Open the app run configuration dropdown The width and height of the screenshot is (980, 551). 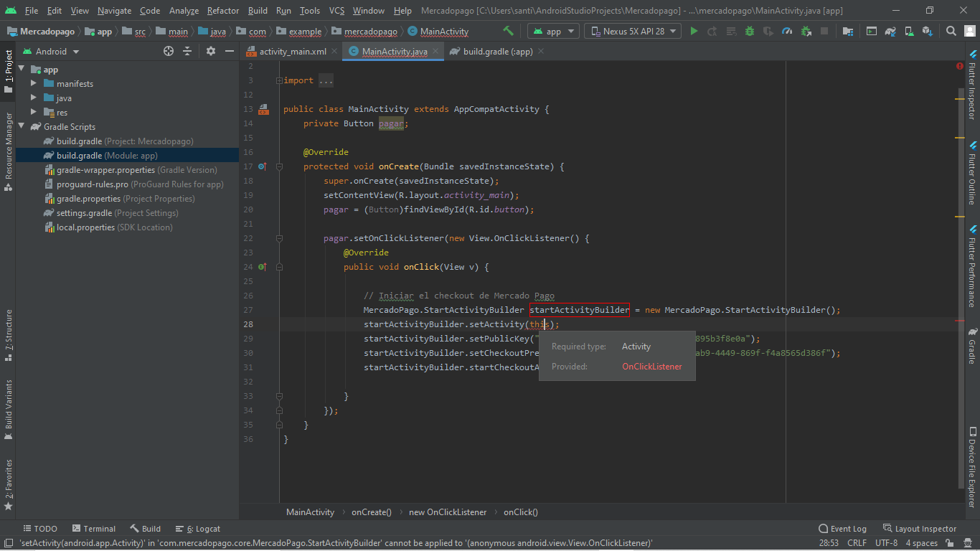point(553,31)
